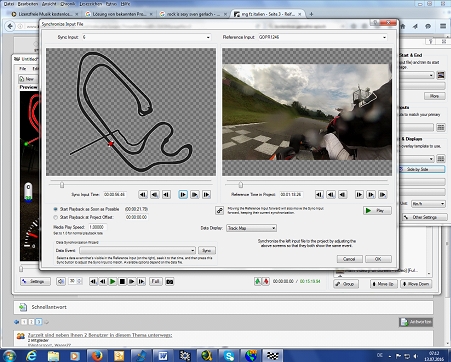Click the Sync Input Time field
Screen dimensions: 451x362
115,194
